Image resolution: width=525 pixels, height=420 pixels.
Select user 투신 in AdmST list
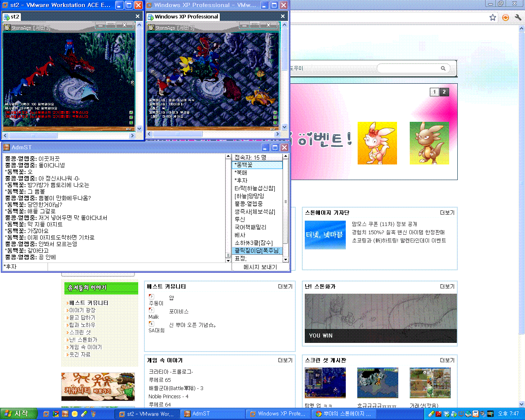(x=257, y=219)
